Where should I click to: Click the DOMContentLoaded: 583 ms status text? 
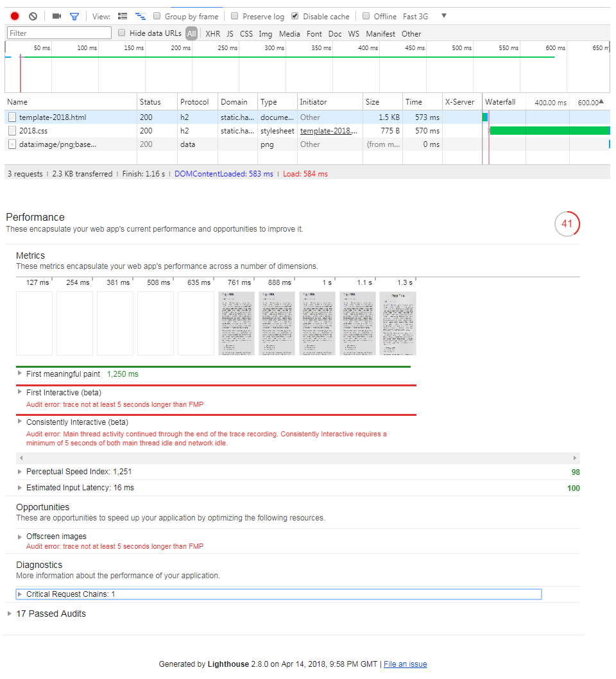tap(224, 174)
